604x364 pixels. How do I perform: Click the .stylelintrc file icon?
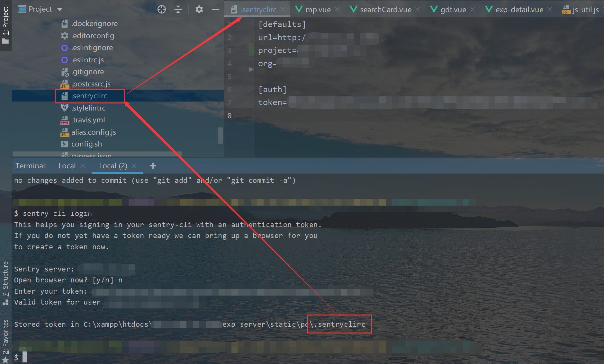(x=65, y=108)
